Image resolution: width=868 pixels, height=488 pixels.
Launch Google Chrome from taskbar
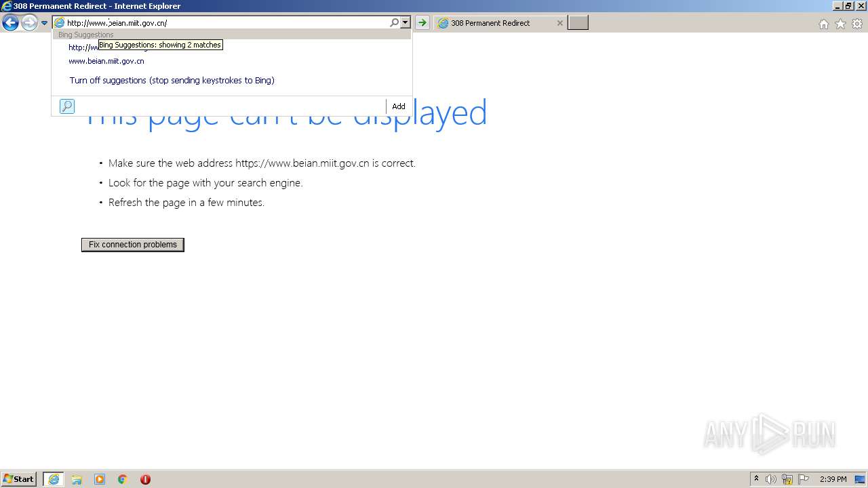coord(123,479)
